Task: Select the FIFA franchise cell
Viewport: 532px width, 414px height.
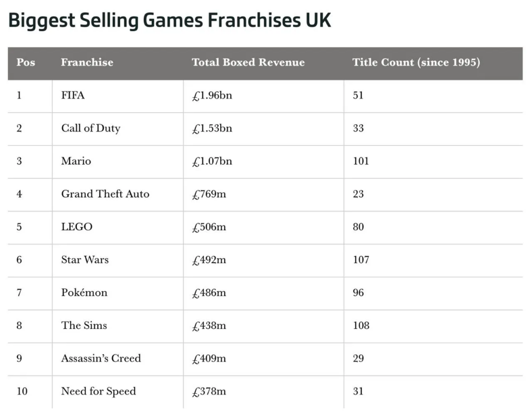Action: [73, 96]
